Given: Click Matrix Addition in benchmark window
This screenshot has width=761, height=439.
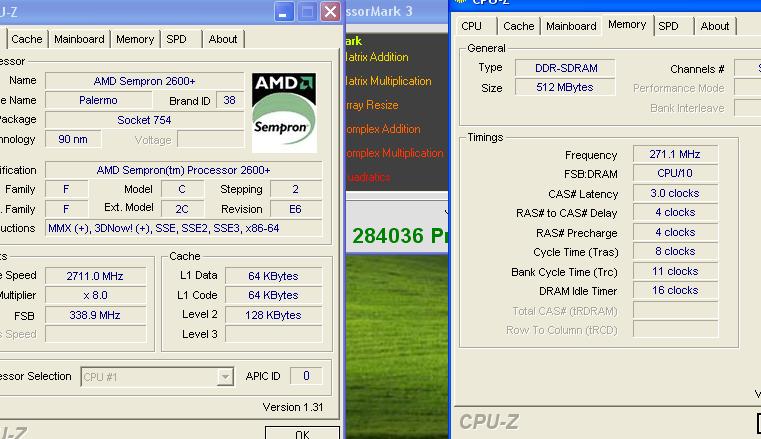Looking at the screenshot, I should tap(377, 57).
